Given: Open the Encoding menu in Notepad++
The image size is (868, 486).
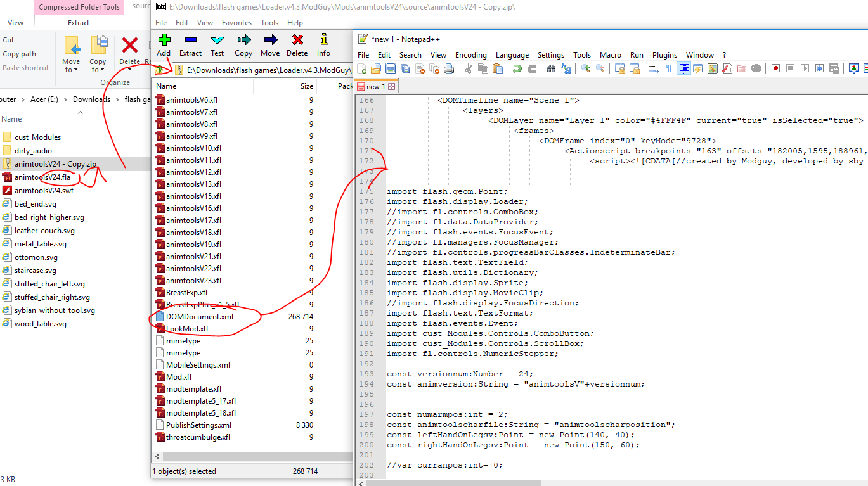Looking at the screenshot, I should pyautogui.click(x=470, y=55).
